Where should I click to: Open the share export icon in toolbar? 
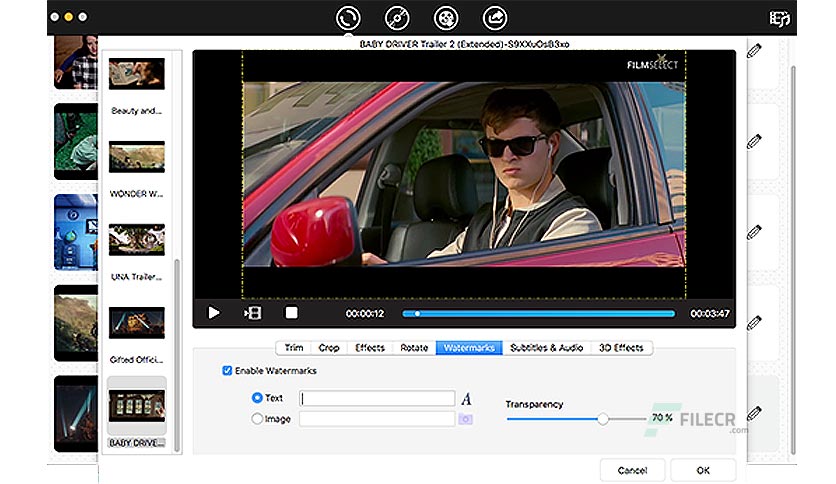tap(495, 18)
